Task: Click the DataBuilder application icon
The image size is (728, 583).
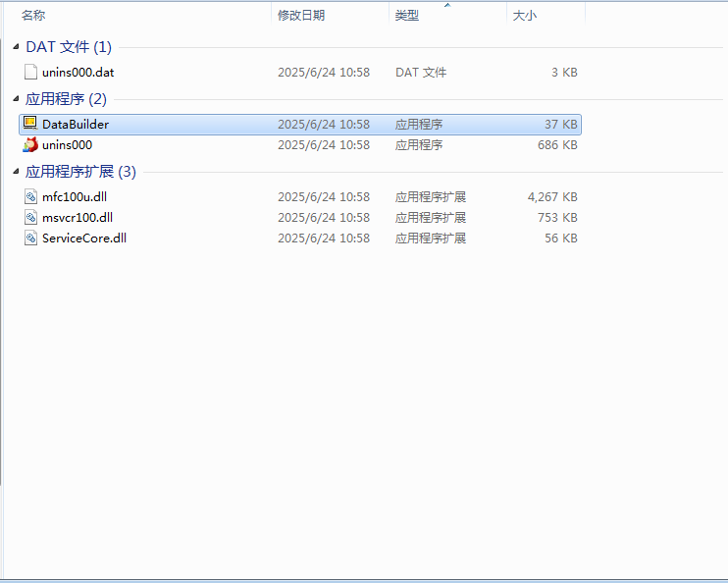Action: coord(30,124)
